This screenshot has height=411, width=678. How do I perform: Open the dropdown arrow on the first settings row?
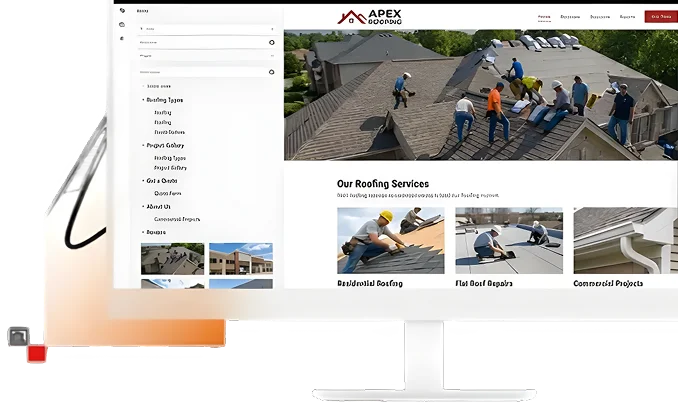[272, 29]
